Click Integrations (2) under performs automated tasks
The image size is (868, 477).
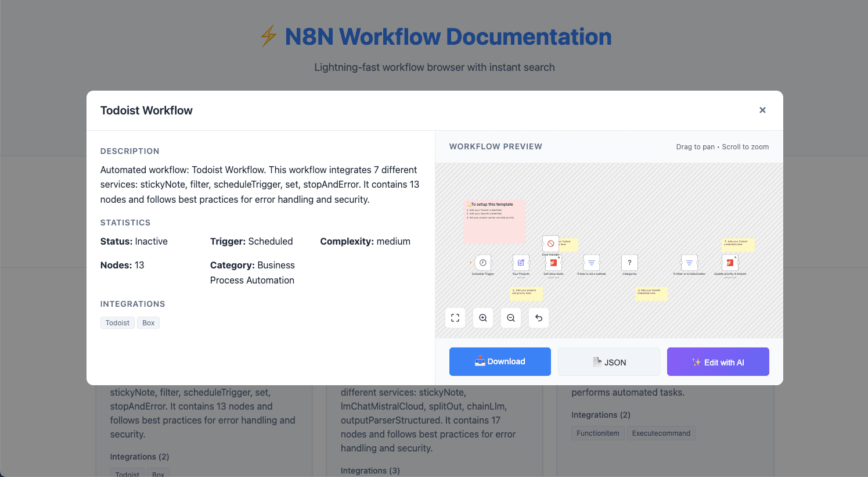601,415
